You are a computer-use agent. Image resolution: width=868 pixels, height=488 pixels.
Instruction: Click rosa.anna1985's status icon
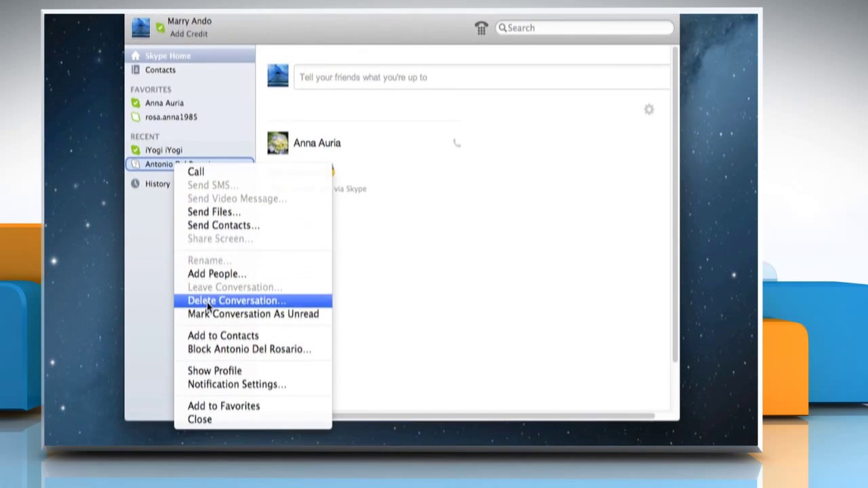[x=136, y=117]
